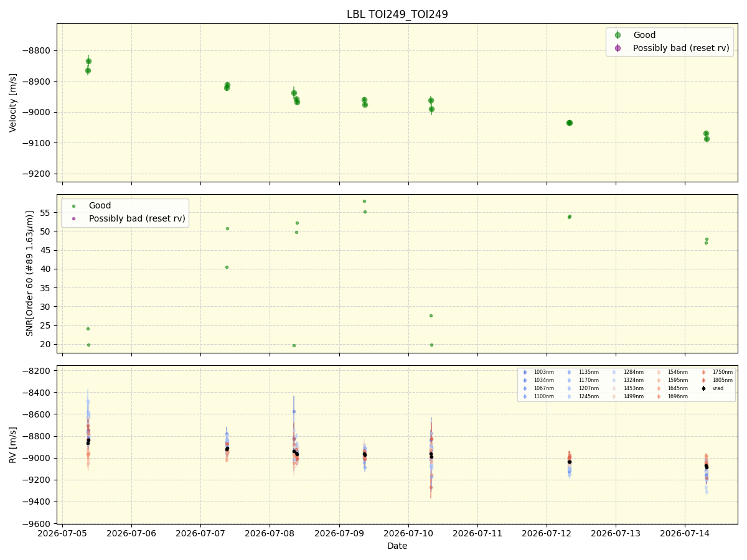
Task: Click the purple marker in the Velocity legend
Action: 618,48
